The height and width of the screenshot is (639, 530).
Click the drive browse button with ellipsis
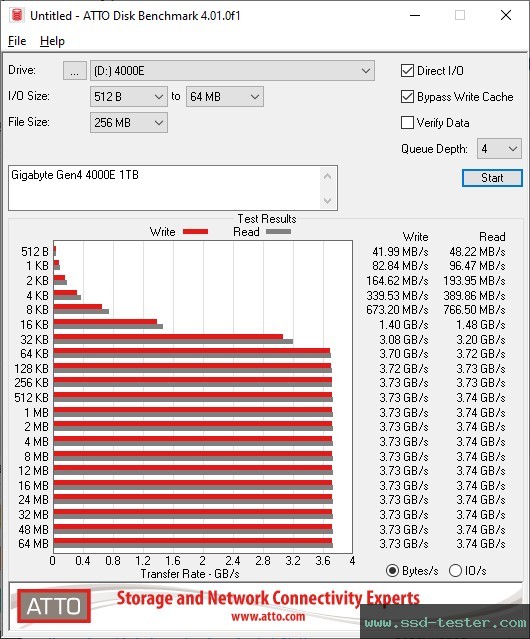coord(75,71)
